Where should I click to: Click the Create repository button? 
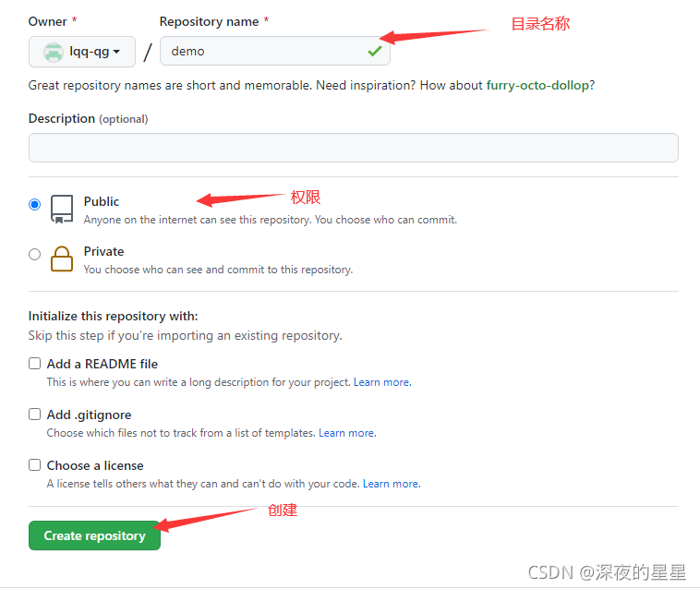click(x=94, y=535)
